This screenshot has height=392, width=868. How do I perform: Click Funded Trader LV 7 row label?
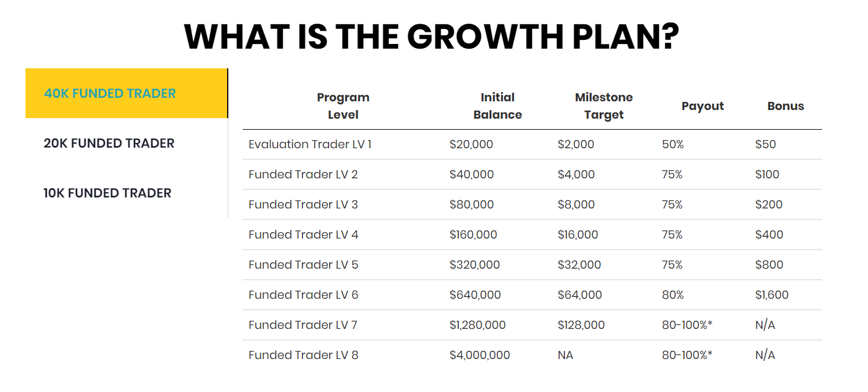click(x=302, y=325)
